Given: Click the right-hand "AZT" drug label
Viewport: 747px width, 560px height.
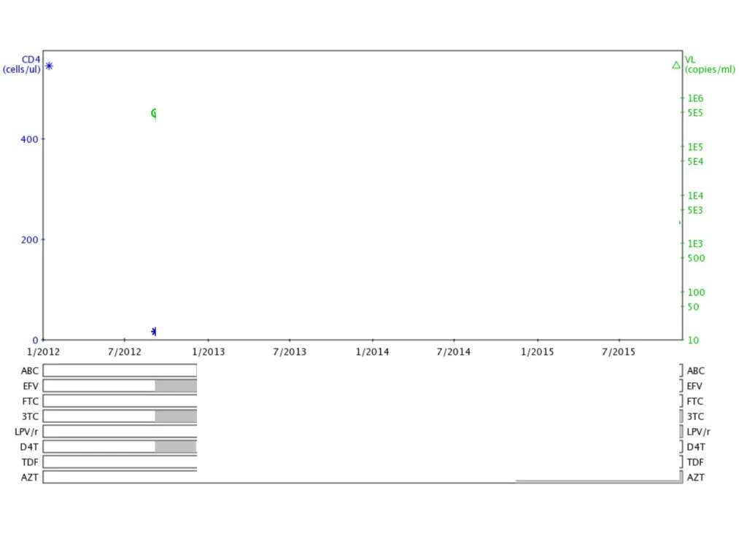Looking at the screenshot, I should tap(695, 478).
